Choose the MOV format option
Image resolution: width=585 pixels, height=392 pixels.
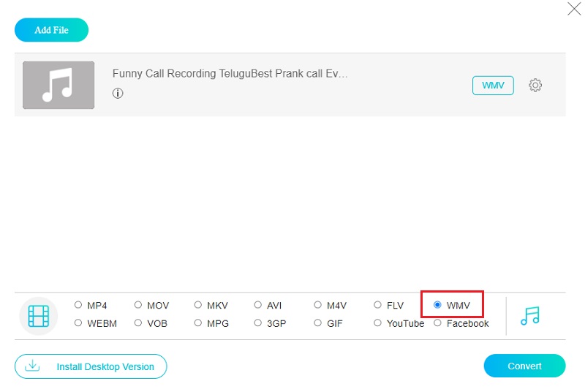tap(138, 305)
